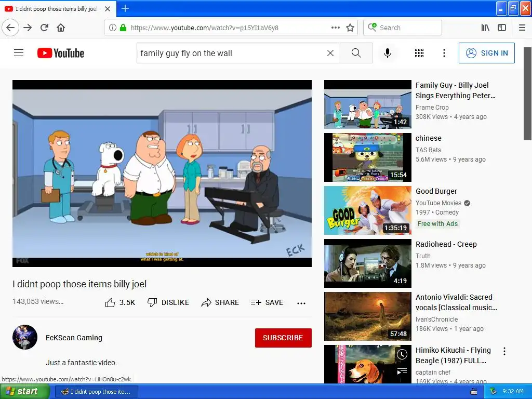Submit search with the magnifier button
This screenshot has width=532, height=399.
[x=356, y=53]
